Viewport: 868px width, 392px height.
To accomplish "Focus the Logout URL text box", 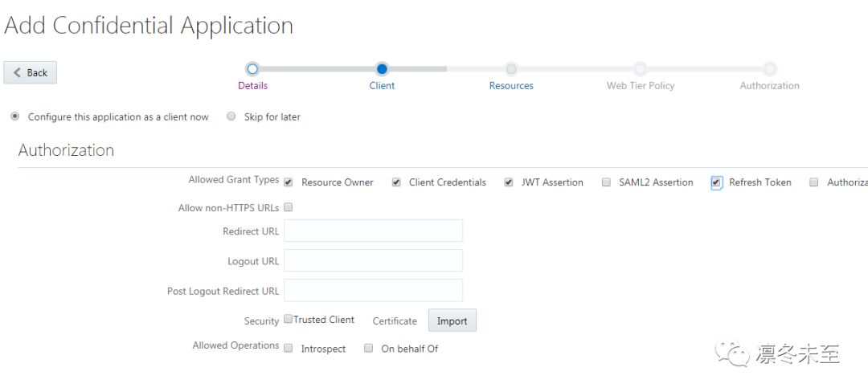I will pos(373,260).
